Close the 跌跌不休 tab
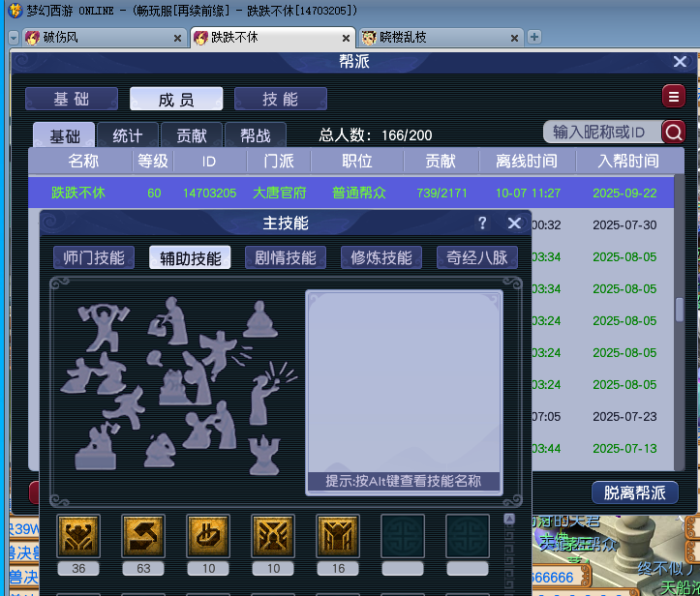Viewport: 700px width, 596px height. (x=346, y=39)
